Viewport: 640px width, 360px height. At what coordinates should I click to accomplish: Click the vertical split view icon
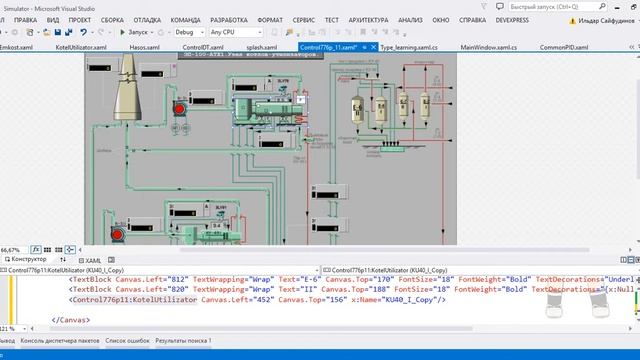[623, 260]
